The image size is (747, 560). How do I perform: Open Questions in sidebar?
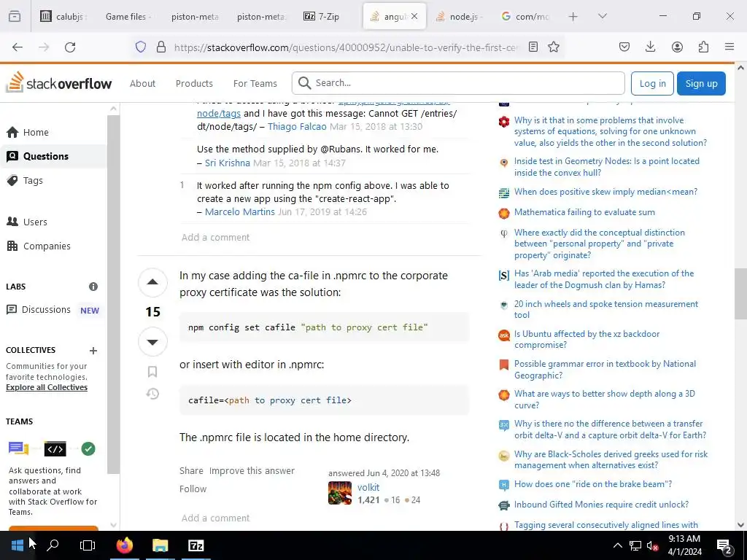53,156
